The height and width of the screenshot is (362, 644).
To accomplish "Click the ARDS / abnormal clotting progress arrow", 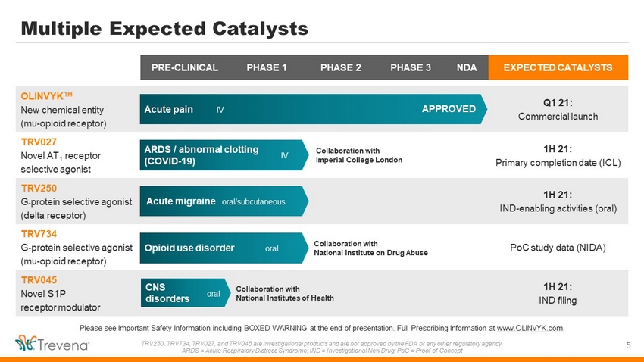I will click(224, 155).
